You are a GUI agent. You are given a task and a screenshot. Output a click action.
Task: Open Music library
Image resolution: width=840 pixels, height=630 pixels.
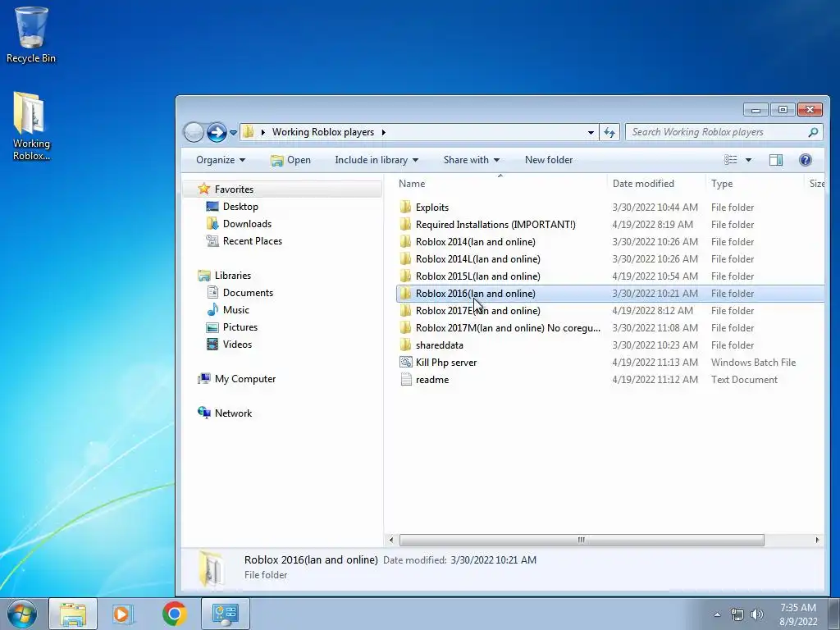click(235, 309)
